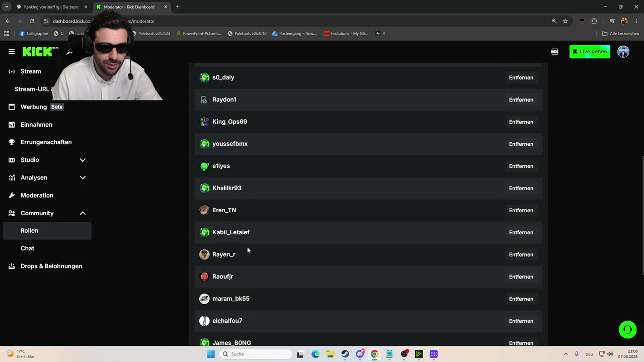The image size is (644, 362).
Task: Click the broadcast icon next to Stream
Action: pyautogui.click(x=12, y=71)
